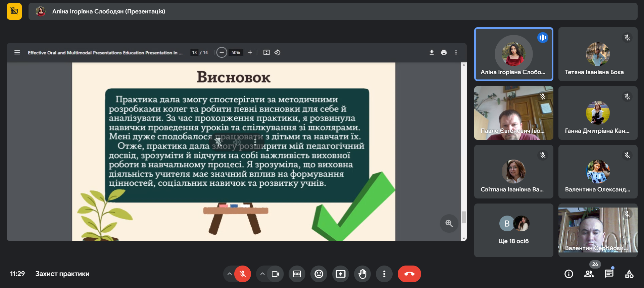Toggle closed captions
The height and width of the screenshot is (288, 644).
point(297,274)
